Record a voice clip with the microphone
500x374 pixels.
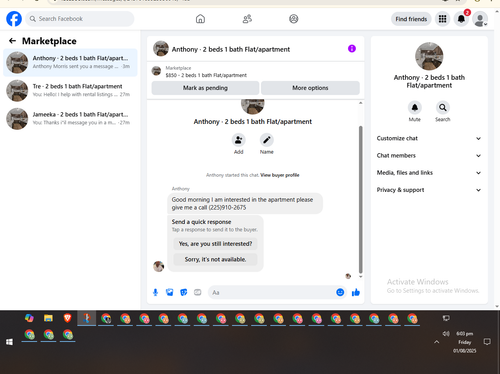(155, 292)
